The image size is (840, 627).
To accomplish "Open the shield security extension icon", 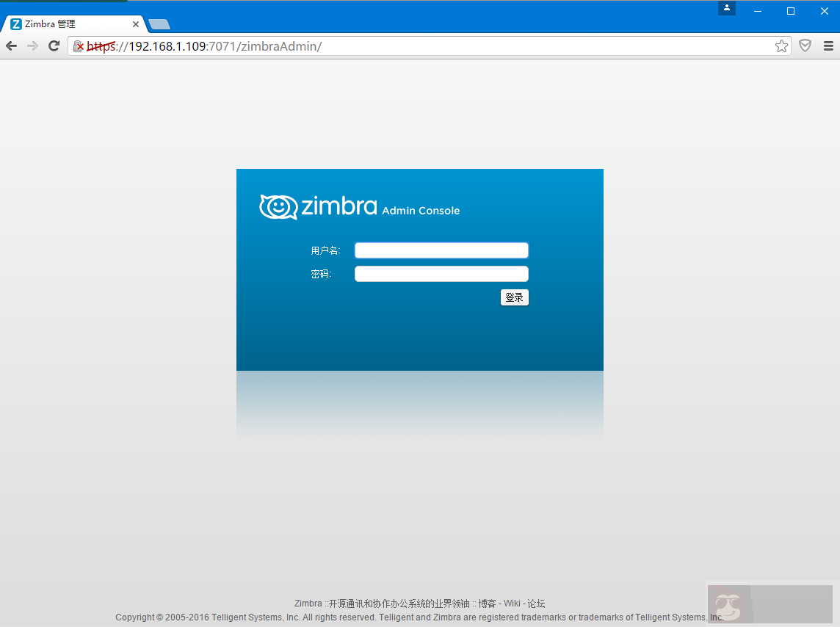I will click(804, 46).
